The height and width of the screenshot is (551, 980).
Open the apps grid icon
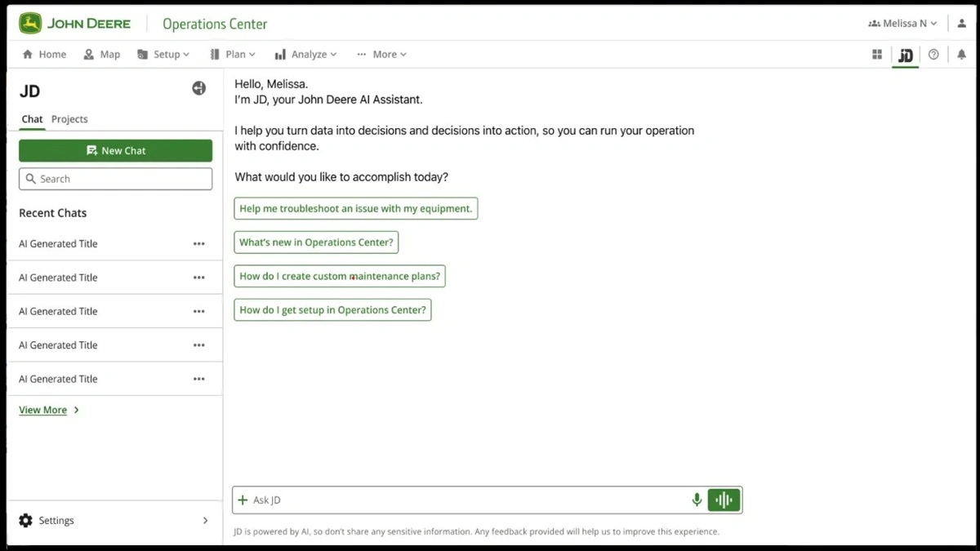click(877, 55)
